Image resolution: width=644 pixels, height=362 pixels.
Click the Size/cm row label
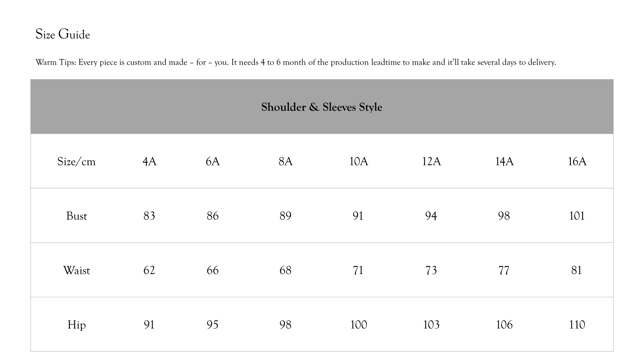[76, 161]
